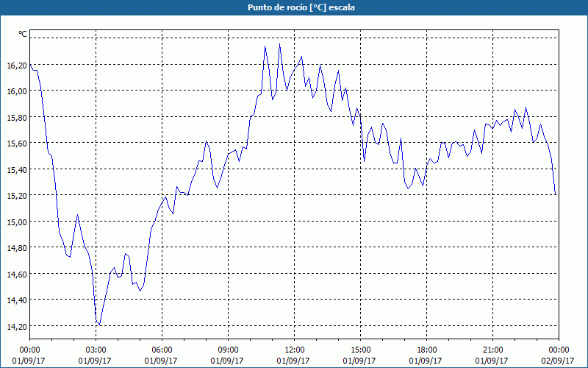Viewport: 588px width, 368px height.
Task: Select the 15,60 y-axis value
Action: (x=17, y=144)
